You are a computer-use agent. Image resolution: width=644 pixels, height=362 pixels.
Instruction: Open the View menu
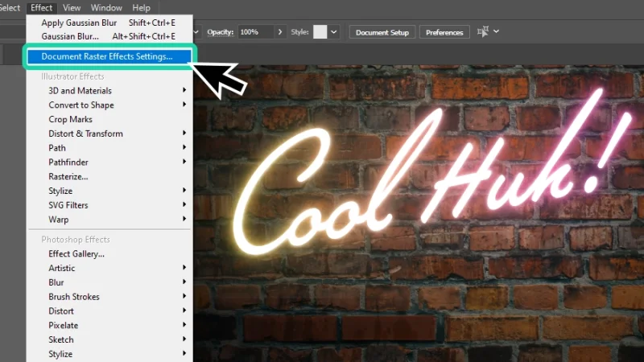point(72,8)
